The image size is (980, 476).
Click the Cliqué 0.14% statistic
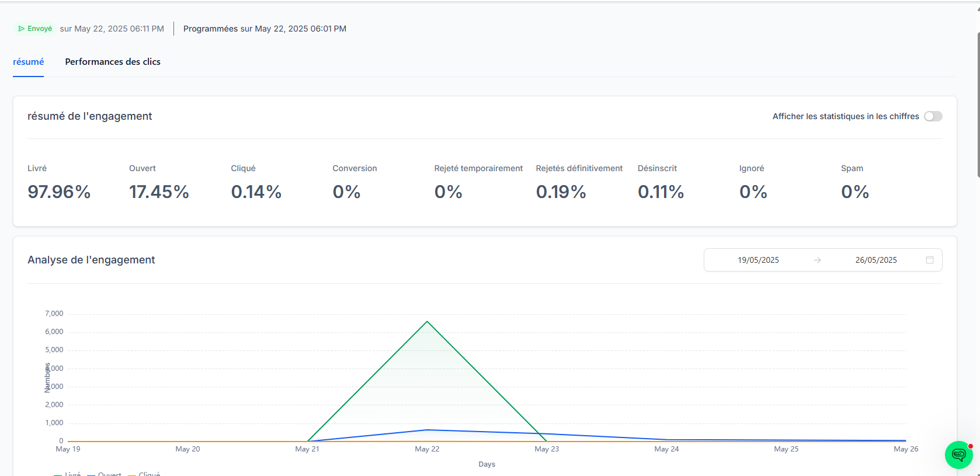(x=256, y=192)
